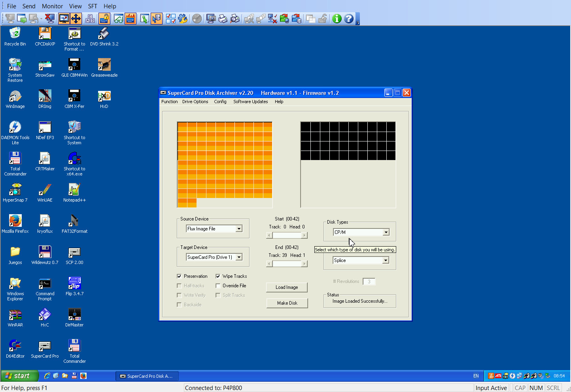
Task: Click the Load Image button
Action: [x=287, y=287]
